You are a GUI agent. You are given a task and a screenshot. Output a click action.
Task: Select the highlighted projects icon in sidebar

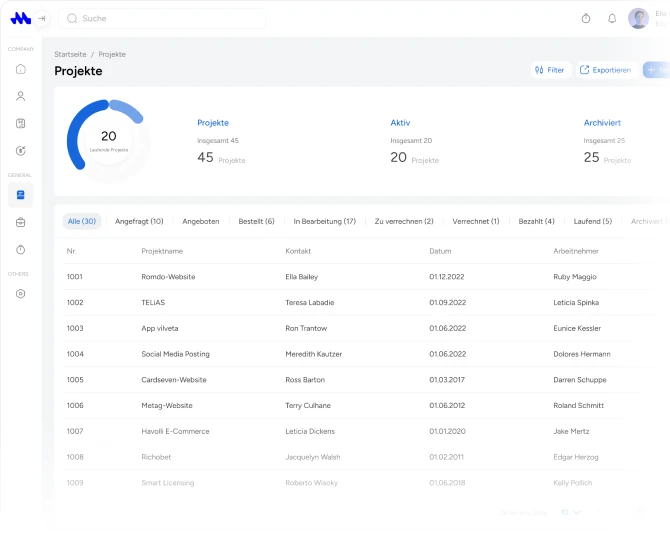[x=21, y=195]
